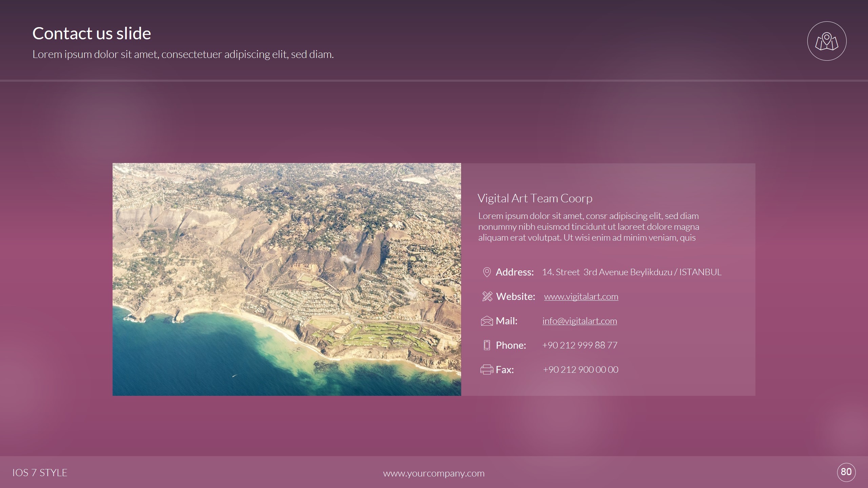
Task: Click the IOS 7 STYLE footer text
Action: point(40,473)
